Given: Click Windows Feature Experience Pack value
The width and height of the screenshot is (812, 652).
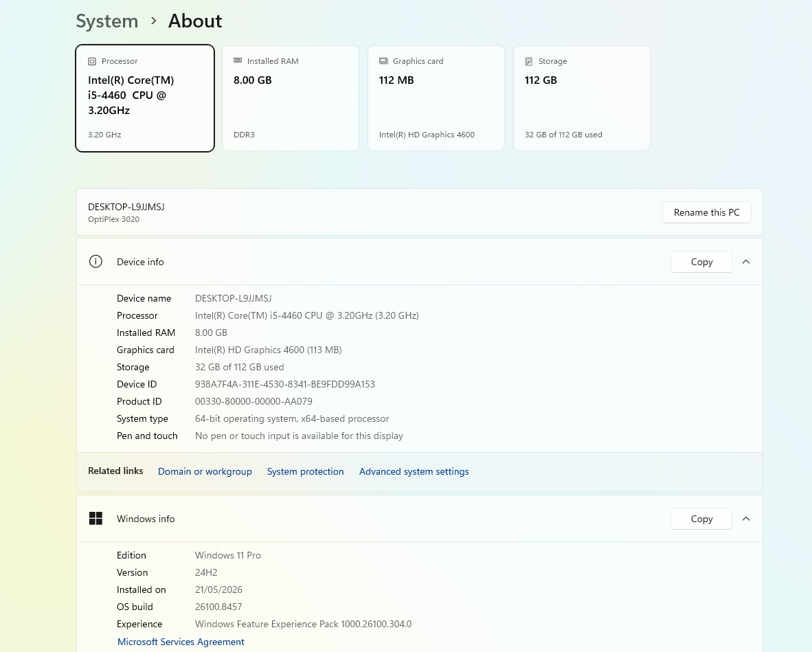Looking at the screenshot, I should 303,624.
